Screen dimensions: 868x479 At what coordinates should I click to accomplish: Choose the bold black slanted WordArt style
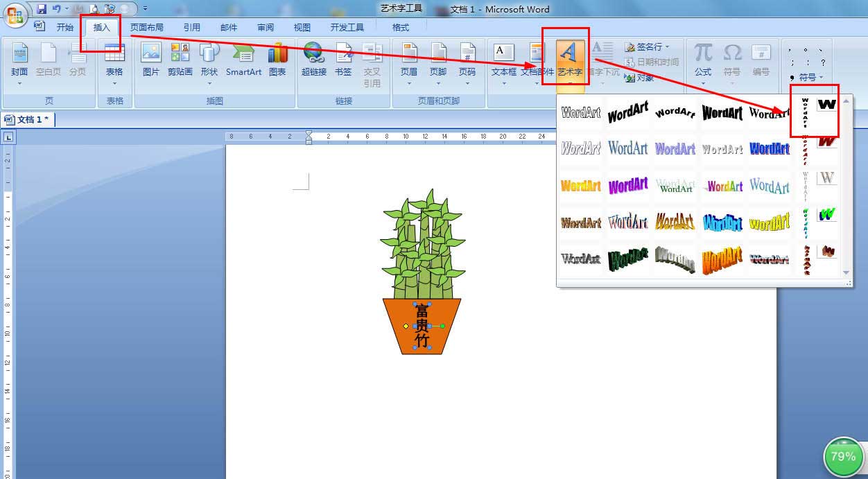pos(628,112)
